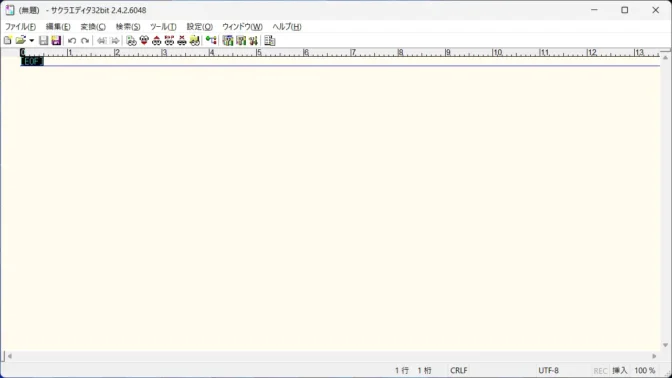Click horizontal scrollbar right arrow
672x378 pixels.
click(x=654, y=356)
